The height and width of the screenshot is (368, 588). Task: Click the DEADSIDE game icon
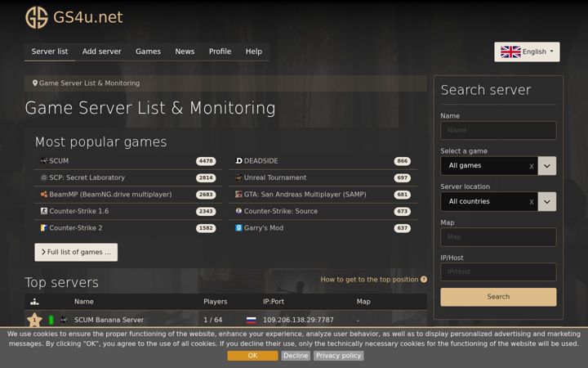pos(238,161)
